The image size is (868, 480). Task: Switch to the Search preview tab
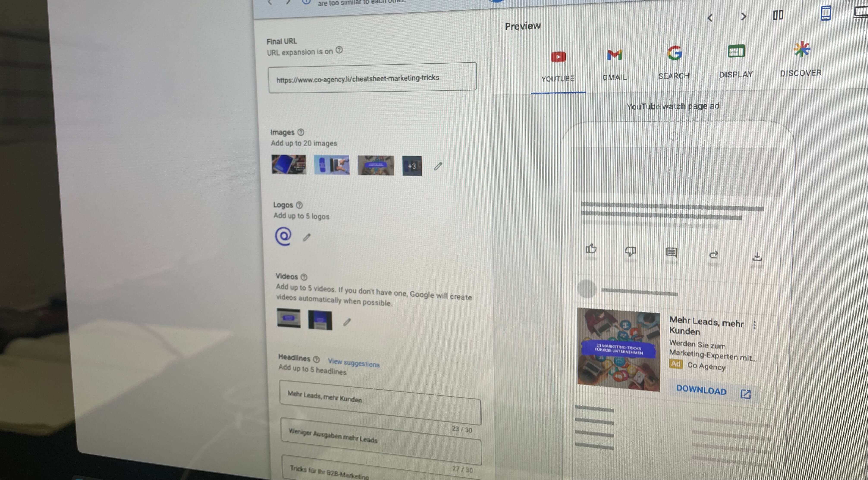(674, 63)
